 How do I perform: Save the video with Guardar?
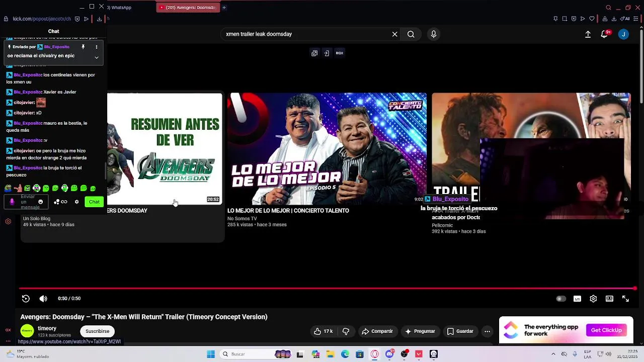coord(460,331)
